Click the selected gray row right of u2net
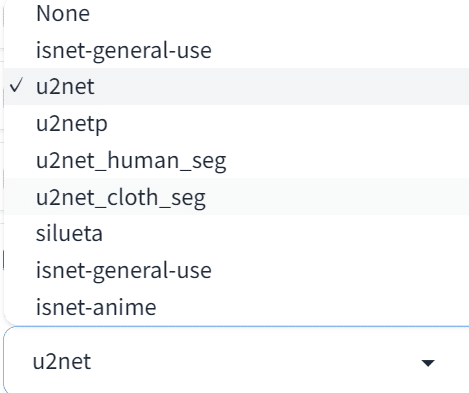The width and height of the screenshot is (469, 393). point(282,87)
